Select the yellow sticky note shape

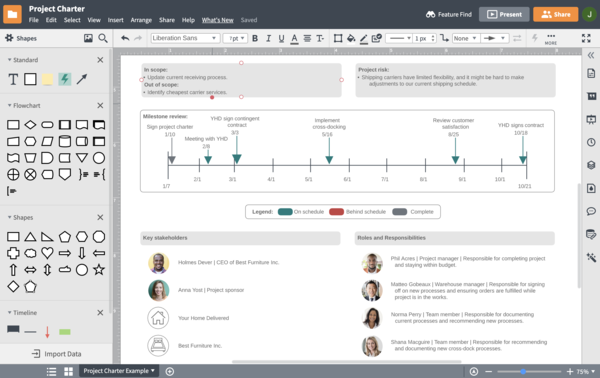point(47,79)
